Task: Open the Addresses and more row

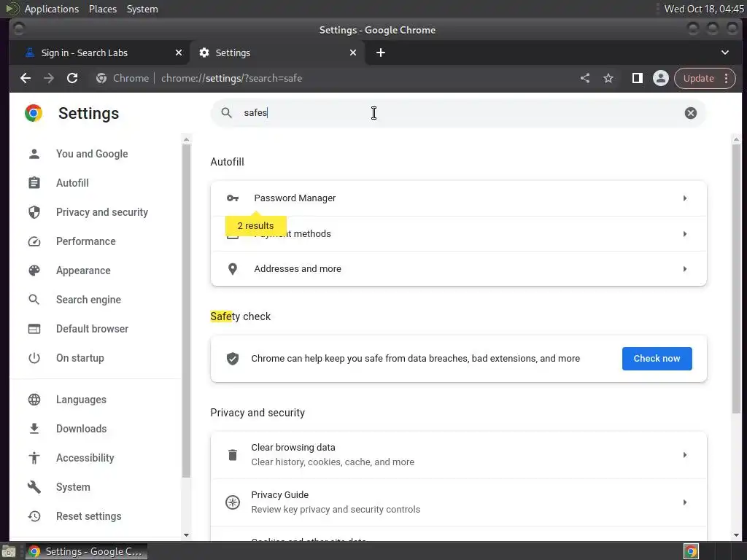Action: point(458,269)
